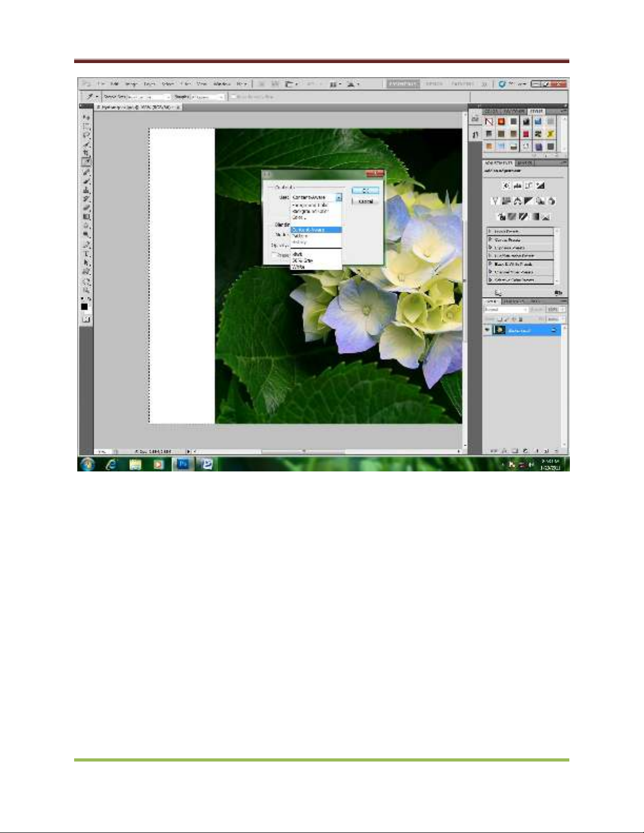
Task: Click the Photoshop icon in the taskbar
Action: coord(183,464)
